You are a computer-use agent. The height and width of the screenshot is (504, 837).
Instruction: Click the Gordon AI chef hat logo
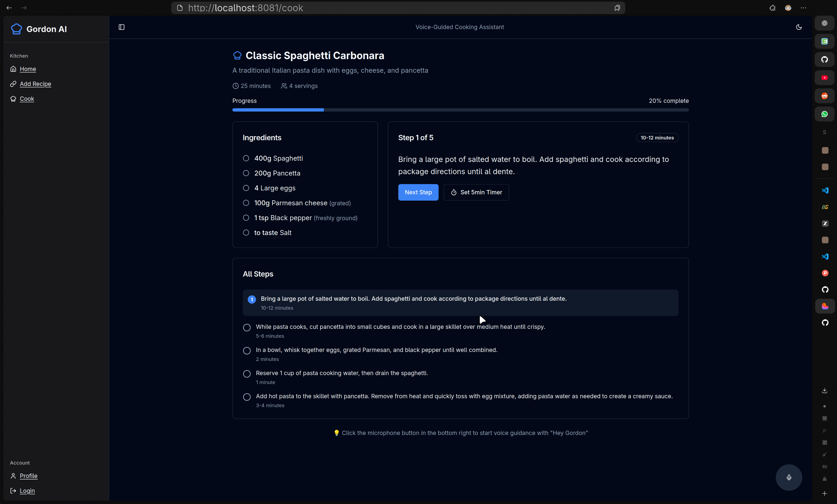tap(16, 29)
